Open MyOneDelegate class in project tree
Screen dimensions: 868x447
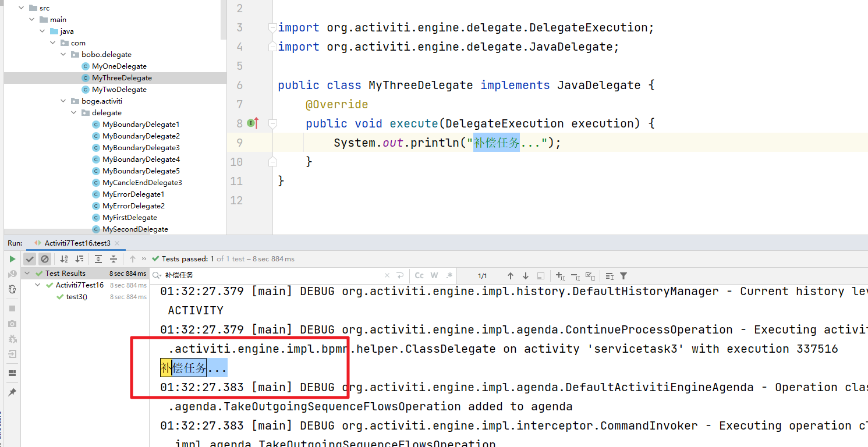(x=119, y=66)
